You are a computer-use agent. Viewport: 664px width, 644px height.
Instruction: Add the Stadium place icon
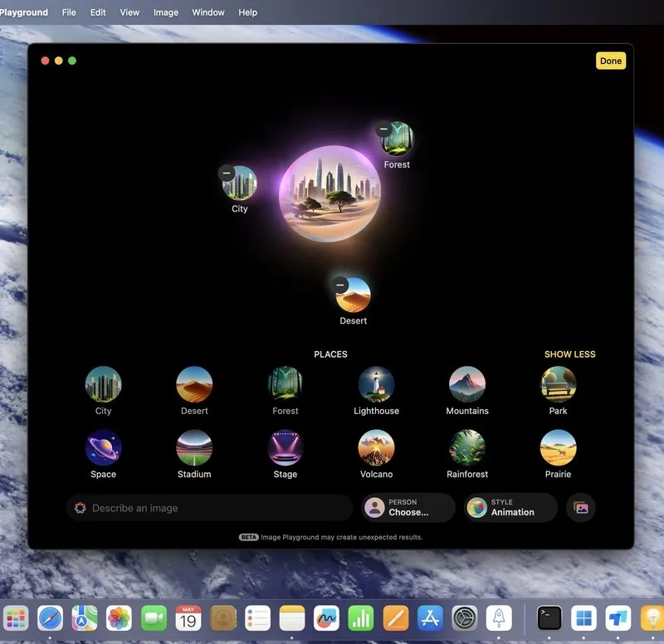click(194, 448)
